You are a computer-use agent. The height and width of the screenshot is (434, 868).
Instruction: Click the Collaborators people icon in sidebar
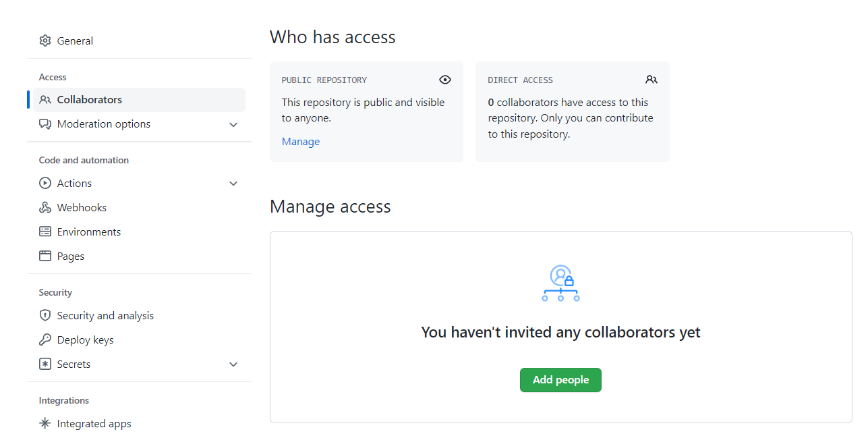[45, 100]
